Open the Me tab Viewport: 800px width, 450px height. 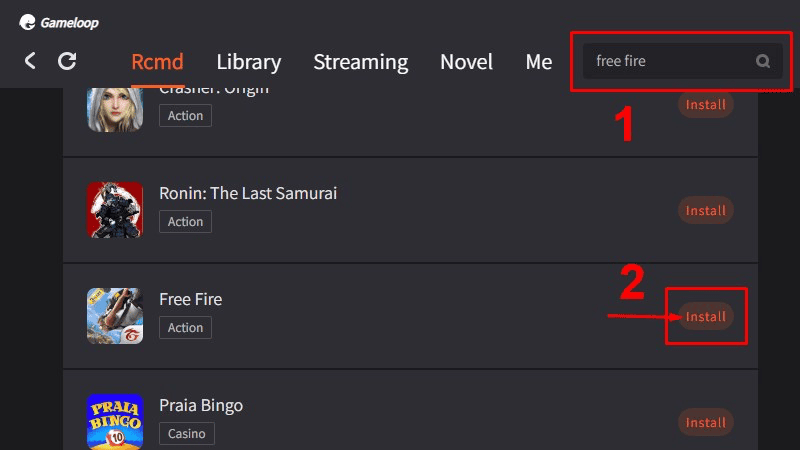tap(539, 62)
